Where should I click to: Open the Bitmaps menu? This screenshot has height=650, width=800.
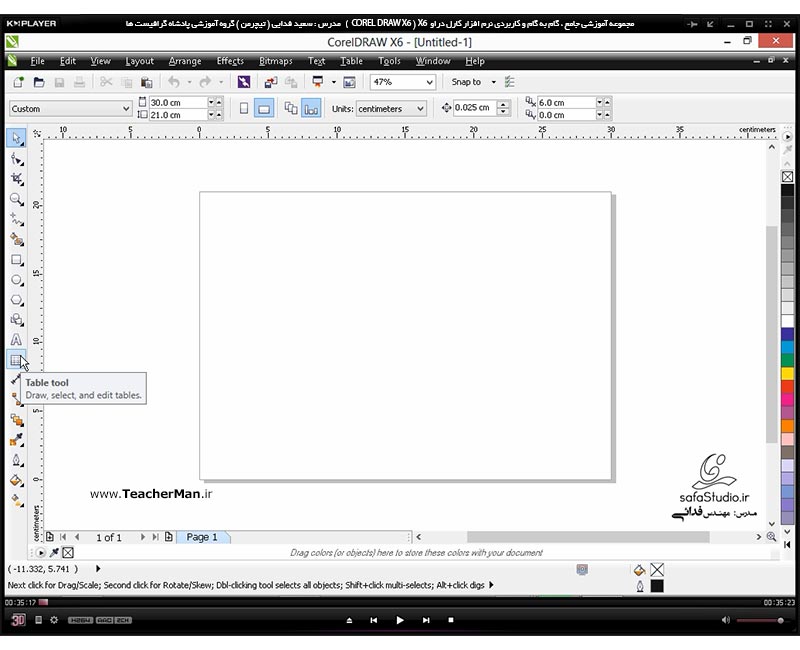(x=276, y=61)
